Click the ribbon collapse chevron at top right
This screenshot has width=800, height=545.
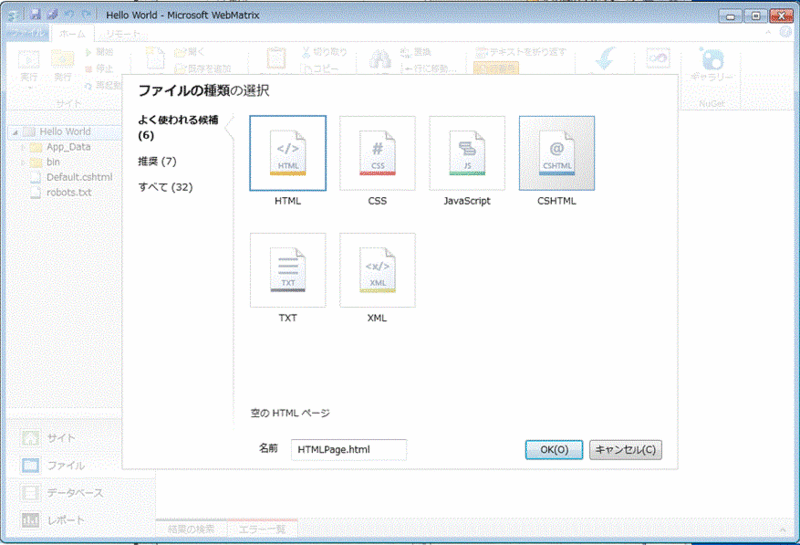click(768, 32)
